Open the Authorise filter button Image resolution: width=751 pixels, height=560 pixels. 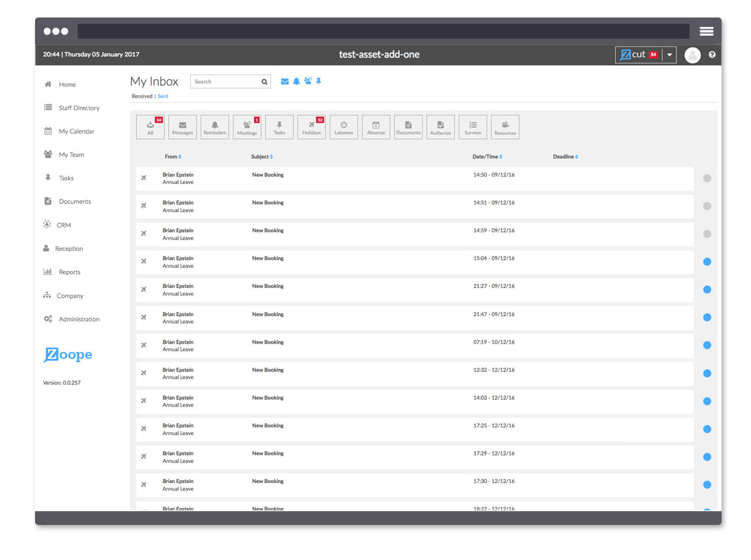pos(441,127)
